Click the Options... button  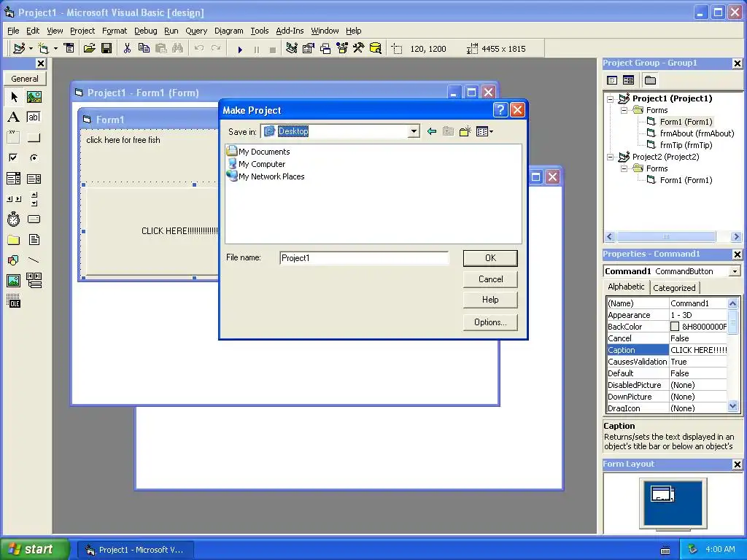490,322
